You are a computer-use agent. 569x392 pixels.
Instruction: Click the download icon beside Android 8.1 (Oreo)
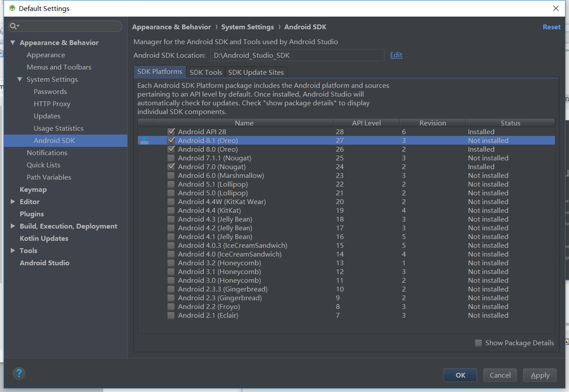[x=144, y=140]
